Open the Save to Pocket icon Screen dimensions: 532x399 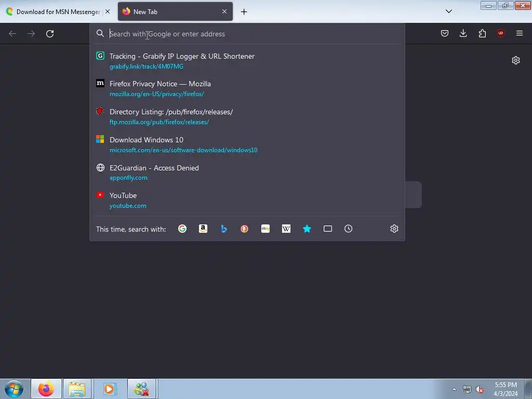[445, 33]
